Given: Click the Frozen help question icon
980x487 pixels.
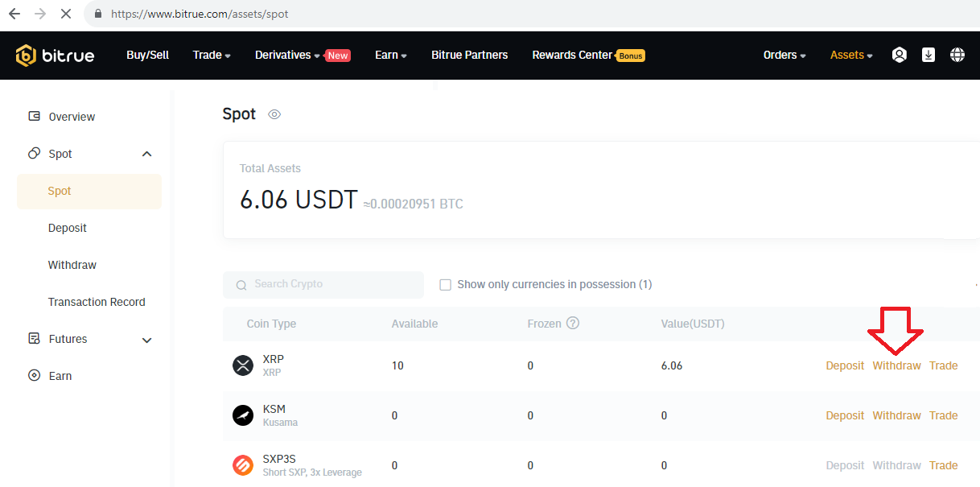Looking at the screenshot, I should tap(573, 324).
